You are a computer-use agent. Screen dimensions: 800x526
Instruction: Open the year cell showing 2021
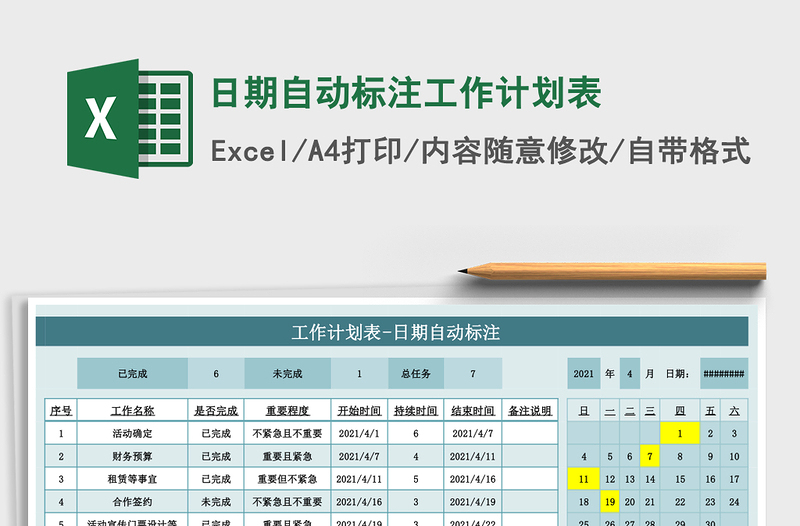click(584, 374)
